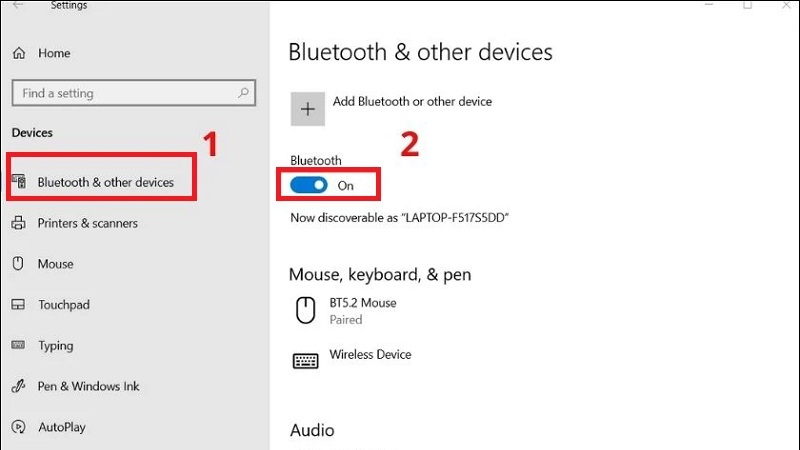Click the Bluetooth & other devices sidebar icon

click(18, 182)
